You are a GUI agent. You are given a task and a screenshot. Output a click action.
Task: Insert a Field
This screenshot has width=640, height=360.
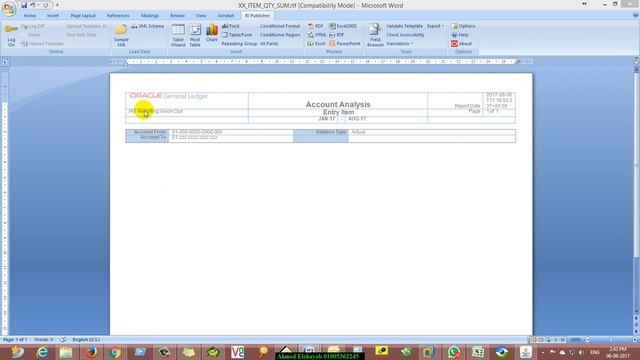point(231,26)
